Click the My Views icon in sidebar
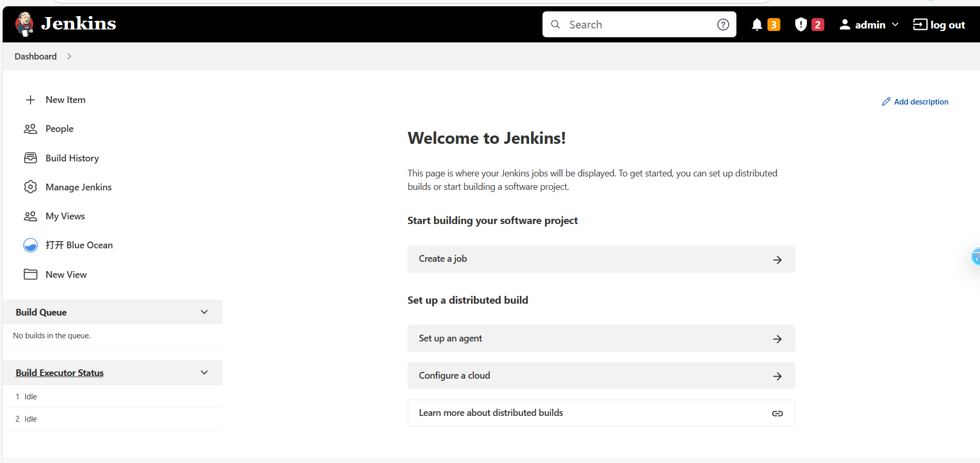The height and width of the screenshot is (463, 980). click(31, 216)
